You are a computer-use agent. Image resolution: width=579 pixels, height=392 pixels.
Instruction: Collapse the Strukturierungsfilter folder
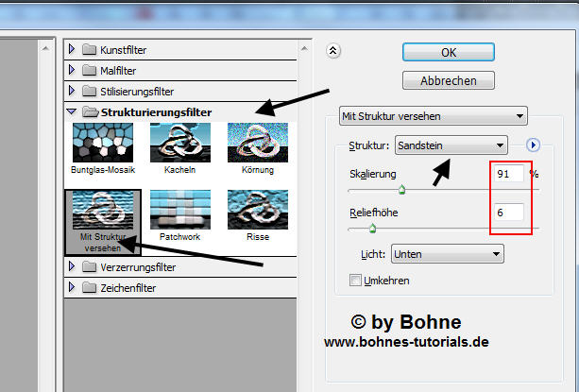(73, 112)
